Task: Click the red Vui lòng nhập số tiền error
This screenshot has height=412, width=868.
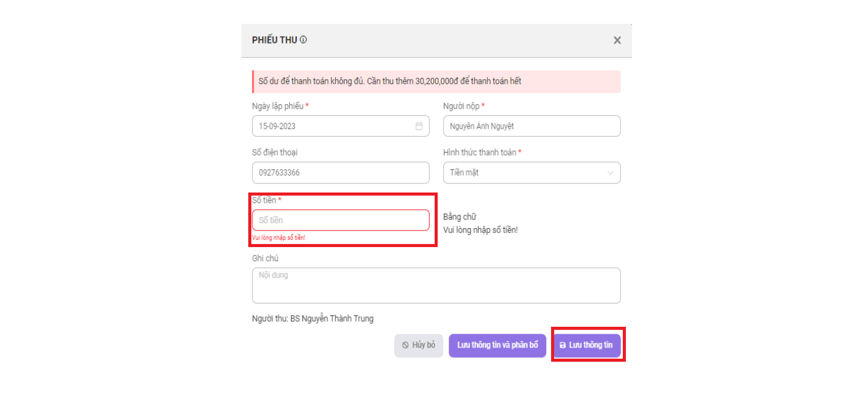Action: pyautogui.click(x=279, y=237)
